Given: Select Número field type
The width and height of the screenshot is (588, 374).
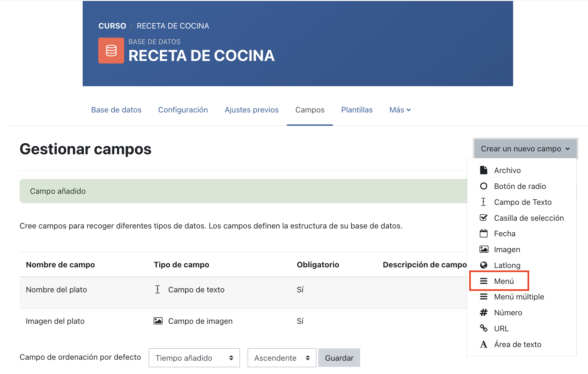Looking at the screenshot, I should click(522, 312).
